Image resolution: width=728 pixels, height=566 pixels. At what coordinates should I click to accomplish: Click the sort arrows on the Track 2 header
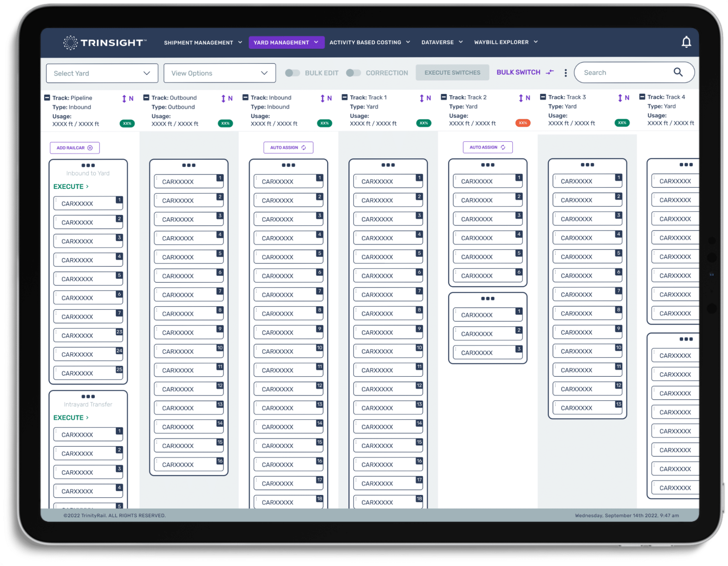point(521,98)
